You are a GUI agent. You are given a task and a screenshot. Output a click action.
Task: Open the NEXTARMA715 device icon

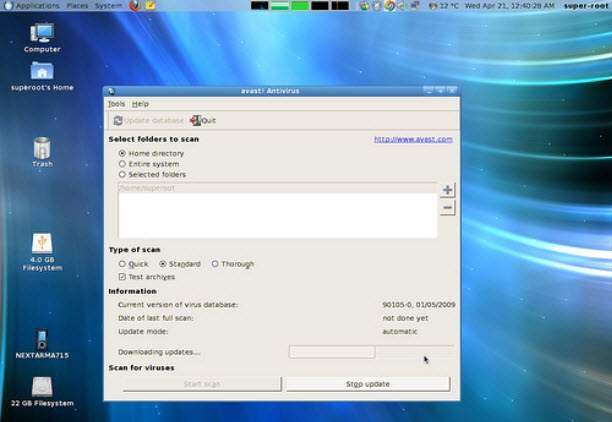(42, 344)
